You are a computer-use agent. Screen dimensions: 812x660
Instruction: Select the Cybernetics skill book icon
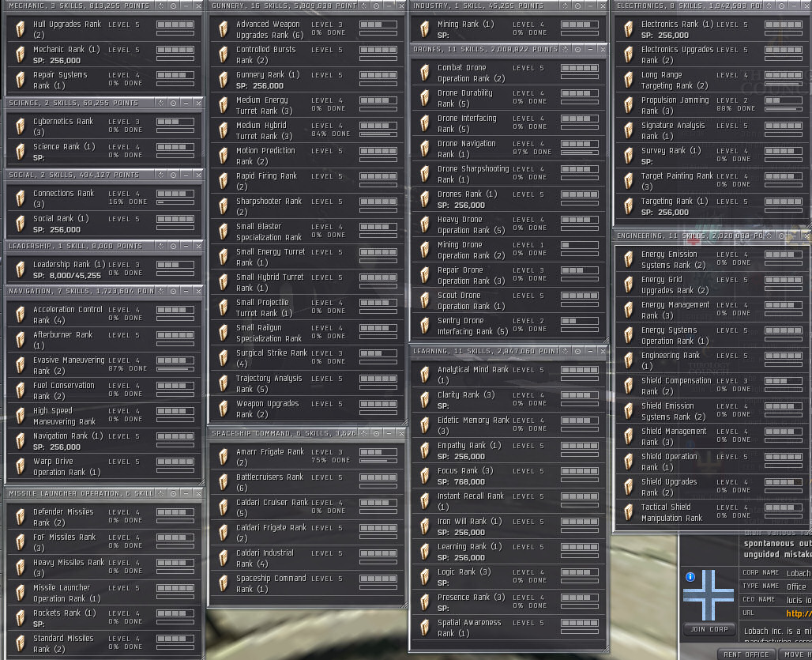(21, 126)
